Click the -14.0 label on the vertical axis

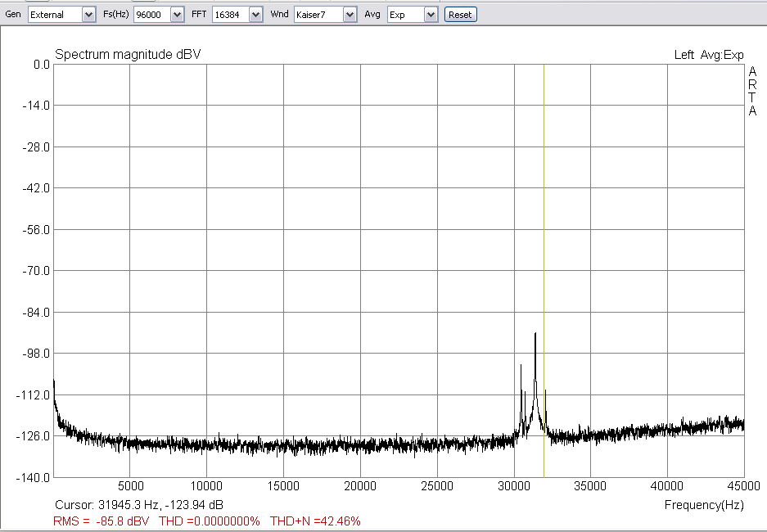point(36,106)
